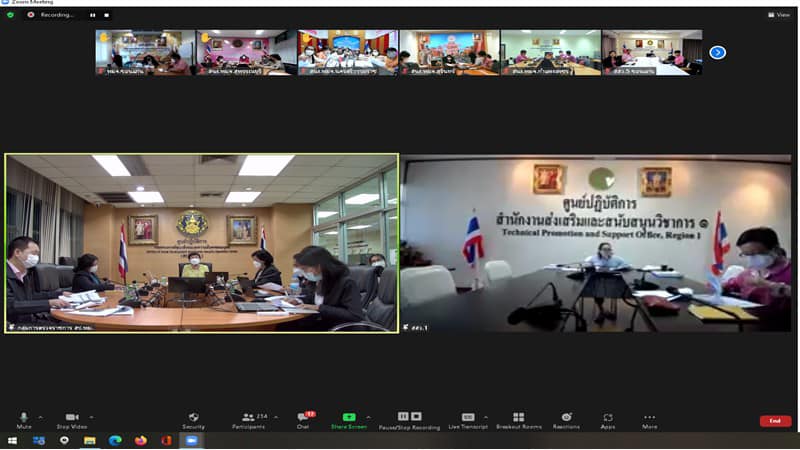Open the Windows Start menu
This screenshot has width=800, height=450.
pos(12,440)
